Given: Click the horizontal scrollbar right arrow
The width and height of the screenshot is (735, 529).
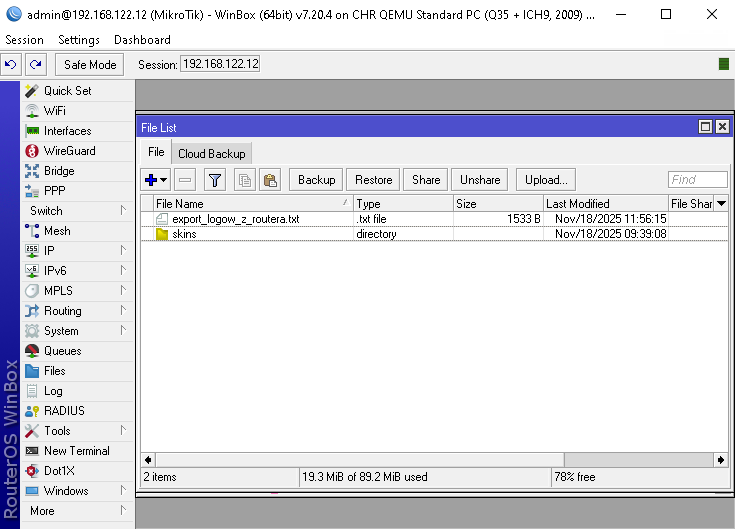Looking at the screenshot, I should tap(721, 460).
